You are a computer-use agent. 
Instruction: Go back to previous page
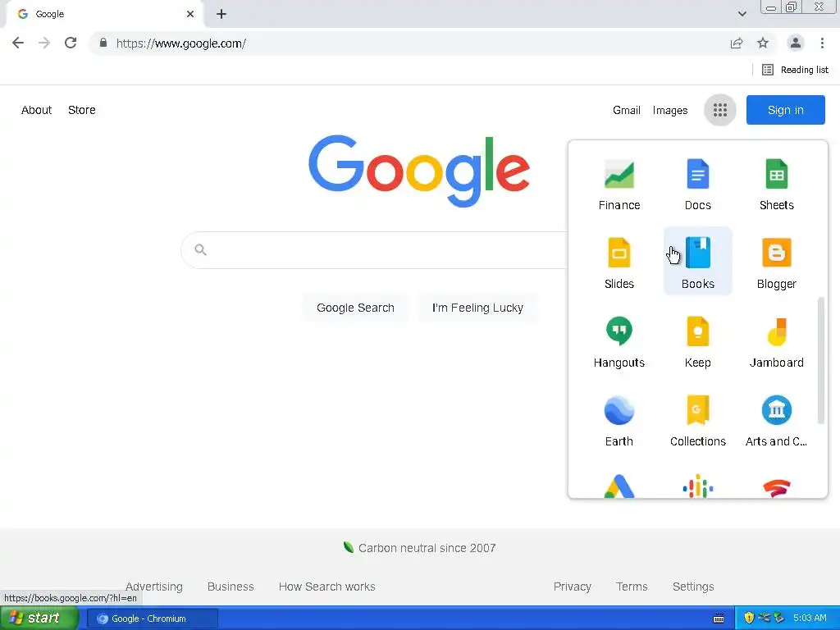(18, 43)
